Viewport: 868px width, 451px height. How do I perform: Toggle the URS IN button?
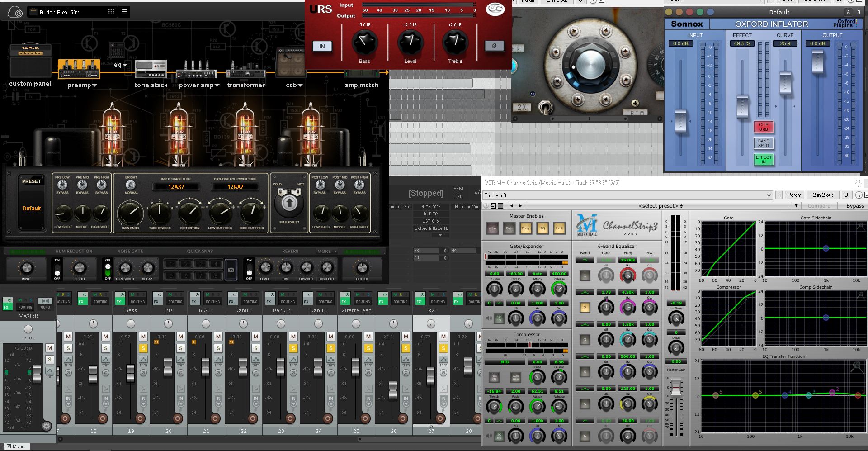coord(322,46)
